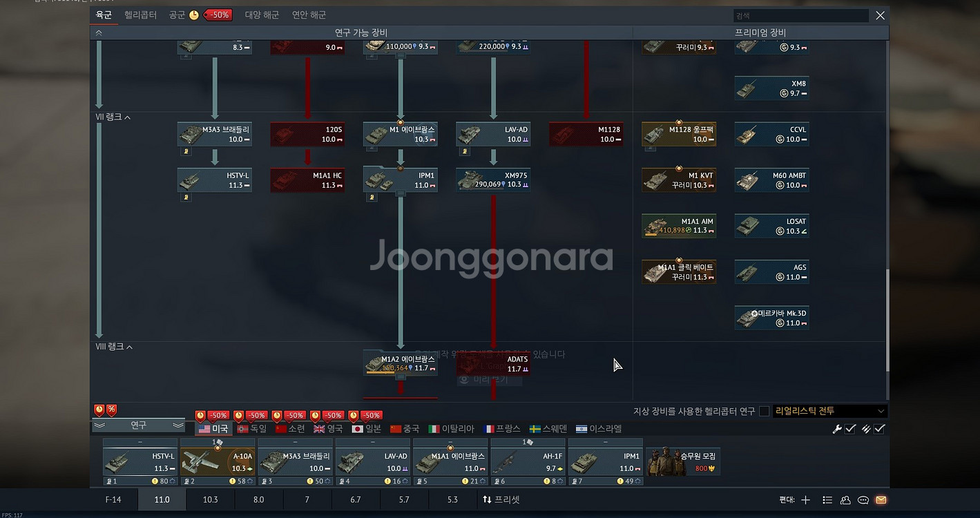Choose the 8.0 preset
980x518 pixels.
(x=258, y=499)
